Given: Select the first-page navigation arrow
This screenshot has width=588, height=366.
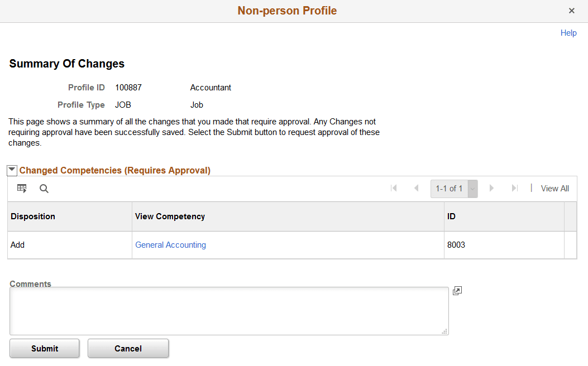Looking at the screenshot, I should coord(394,189).
